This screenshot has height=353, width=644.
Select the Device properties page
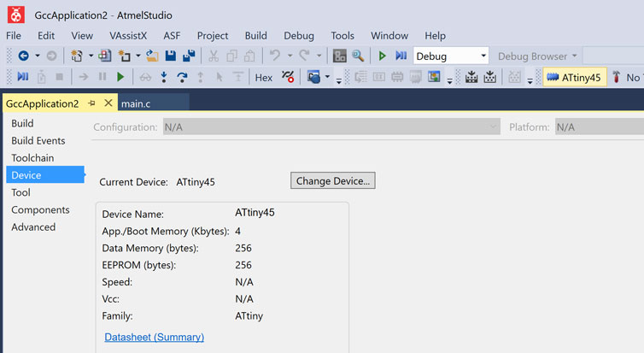click(x=45, y=174)
